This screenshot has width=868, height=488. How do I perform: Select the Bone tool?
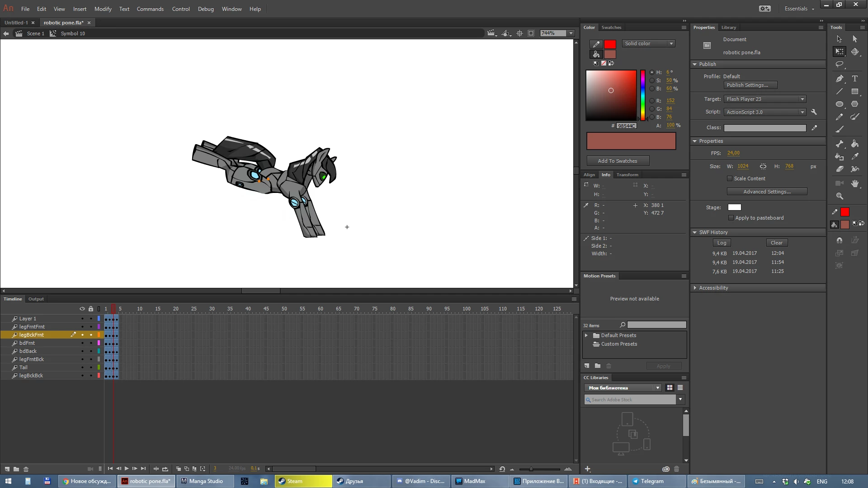pyautogui.click(x=840, y=144)
